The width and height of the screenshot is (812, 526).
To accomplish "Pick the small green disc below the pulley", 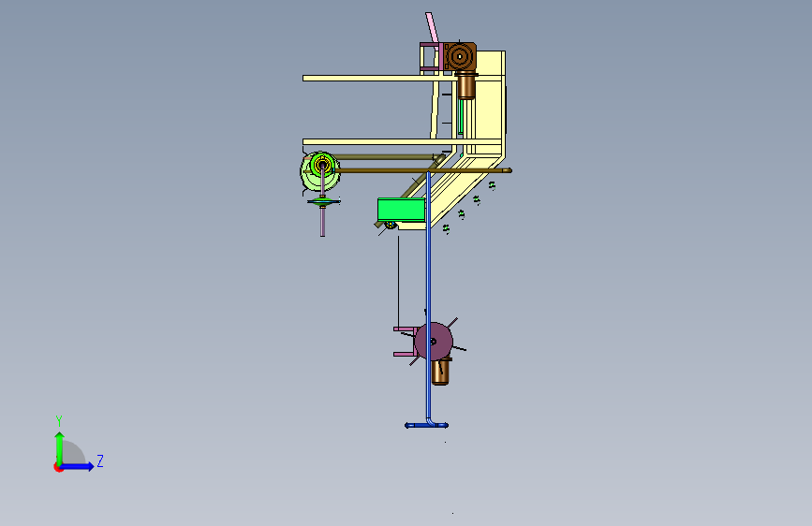I will click(x=323, y=201).
